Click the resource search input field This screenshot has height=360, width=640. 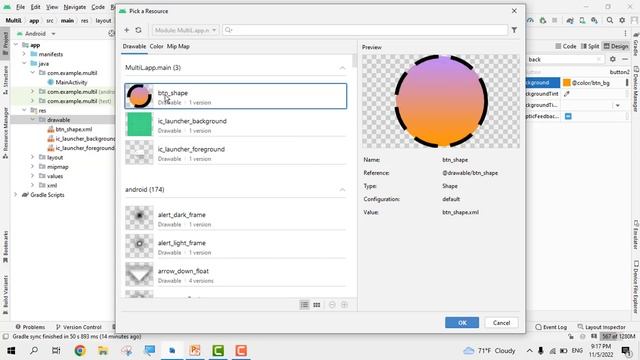[x=365, y=30]
